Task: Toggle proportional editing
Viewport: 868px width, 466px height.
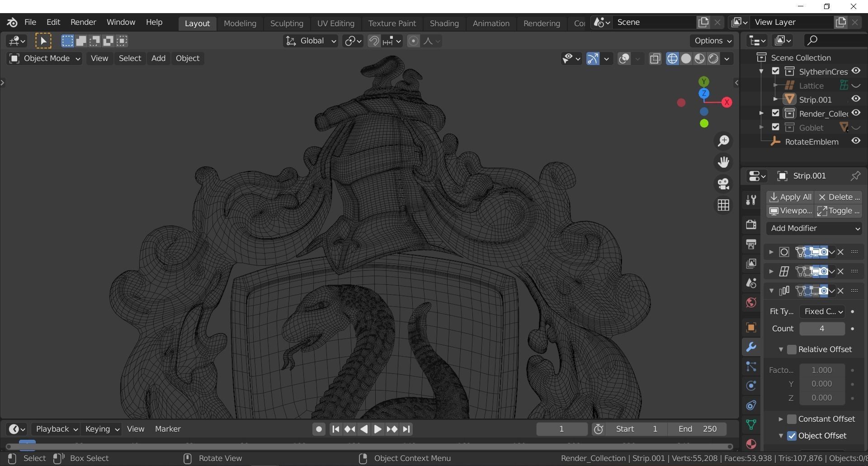Action: click(413, 41)
